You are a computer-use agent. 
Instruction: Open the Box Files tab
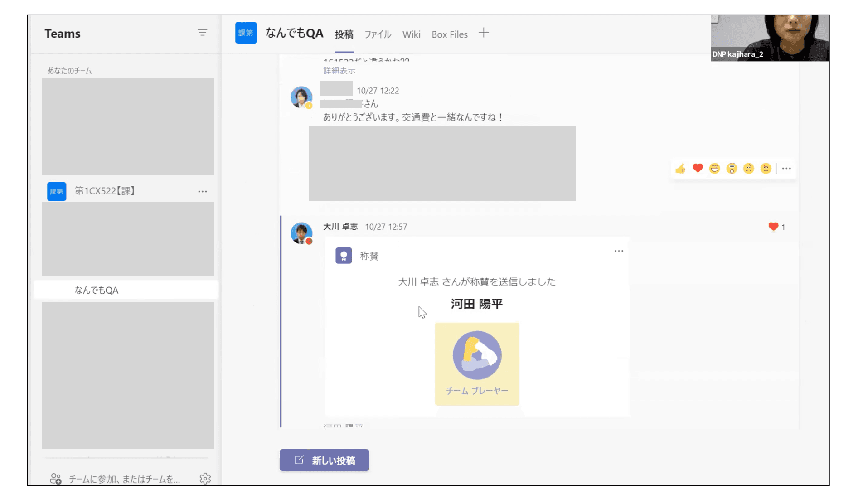449,34
